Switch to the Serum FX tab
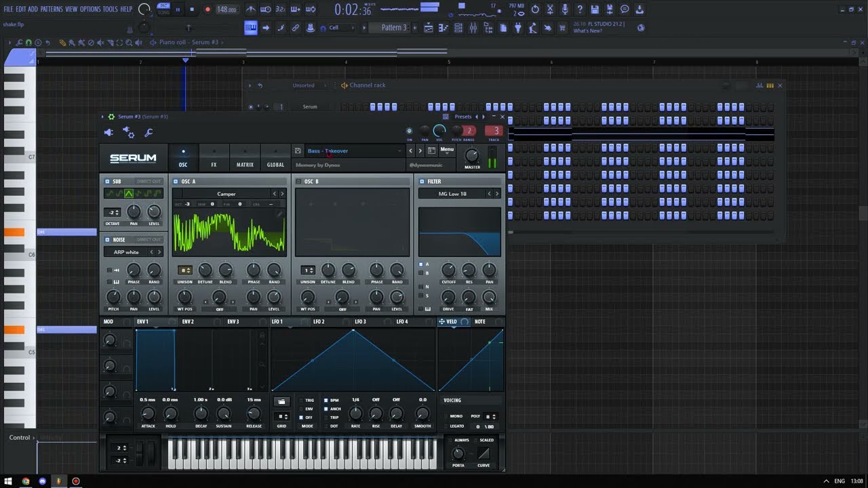Screen dimensions: 868x488 click(214, 158)
